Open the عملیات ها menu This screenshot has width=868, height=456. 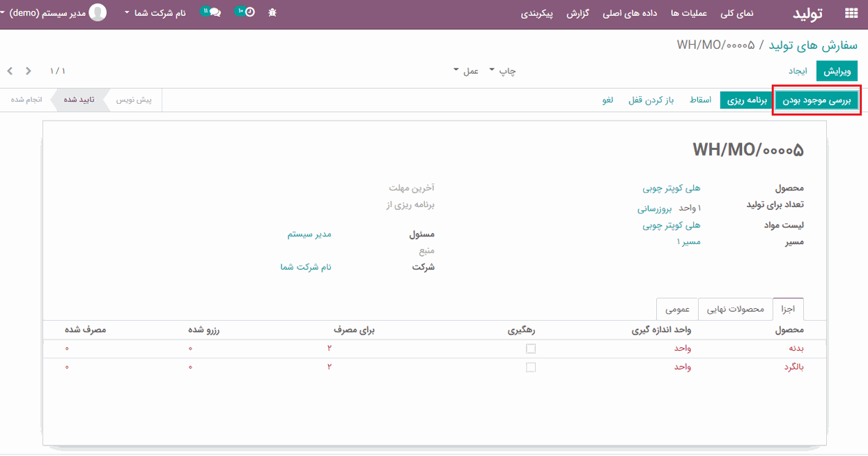(689, 13)
